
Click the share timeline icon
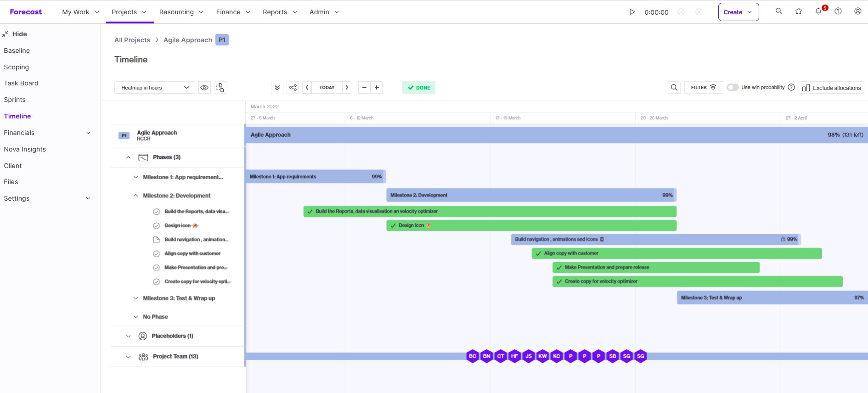click(293, 88)
